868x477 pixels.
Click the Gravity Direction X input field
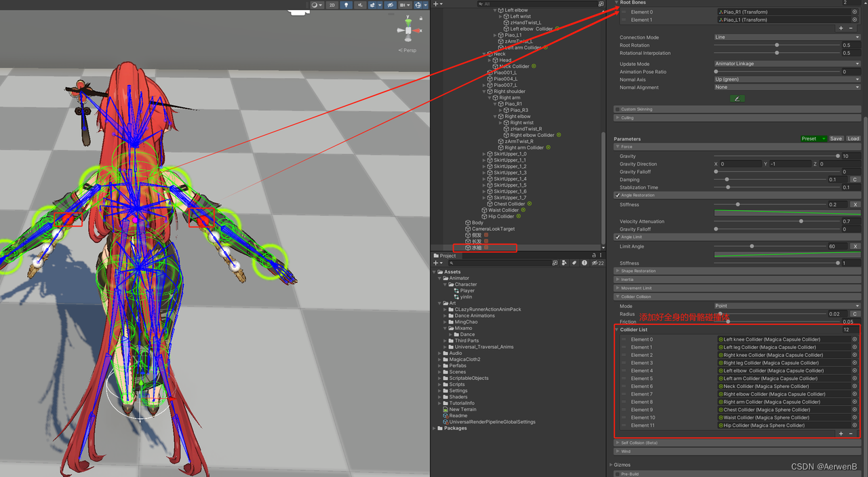click(741, 164)
